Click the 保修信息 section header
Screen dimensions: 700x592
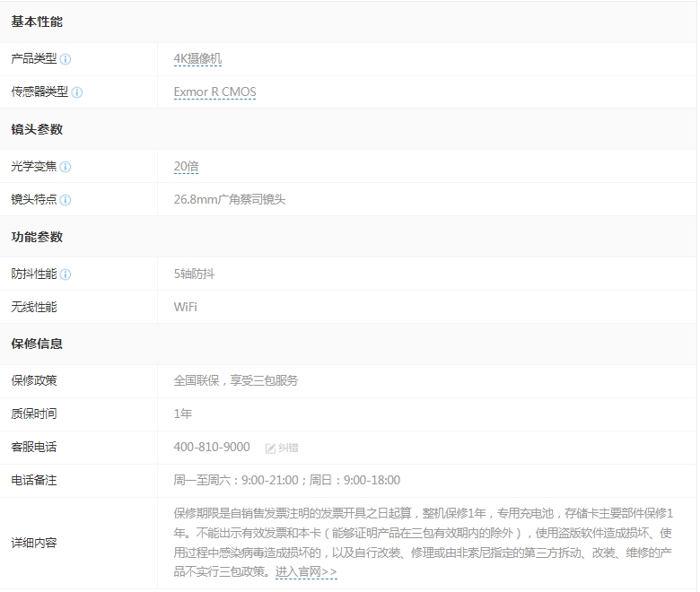click(37, 344)
